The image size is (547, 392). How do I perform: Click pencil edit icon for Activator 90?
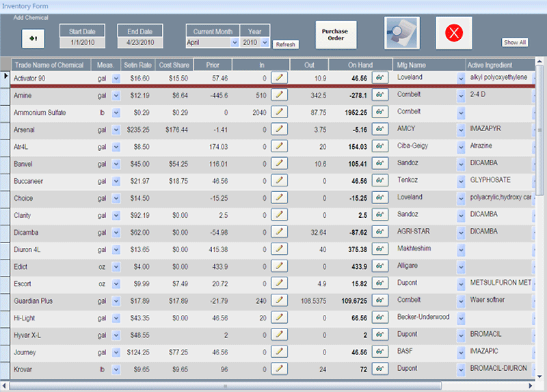point(279,78)
